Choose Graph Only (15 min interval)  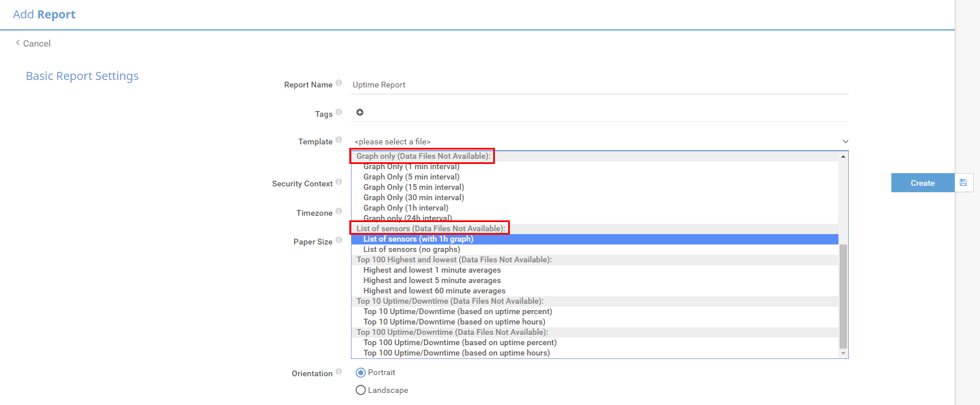point(413,188)
